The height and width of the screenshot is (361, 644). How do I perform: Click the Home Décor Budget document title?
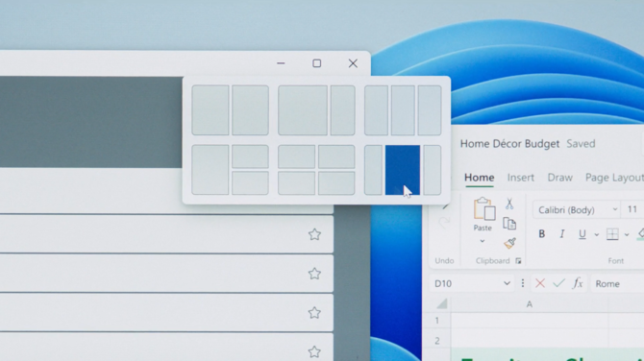509,144
